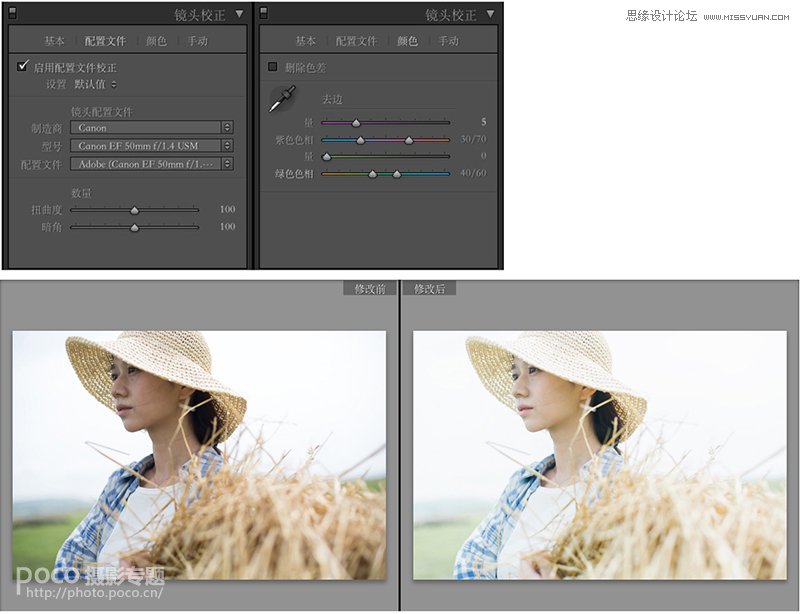Image resolution: width=800 pixels, height=614 pixels.
Task: Disable the 启用配置文件校正 checkbox
Action: pos(23,67)
